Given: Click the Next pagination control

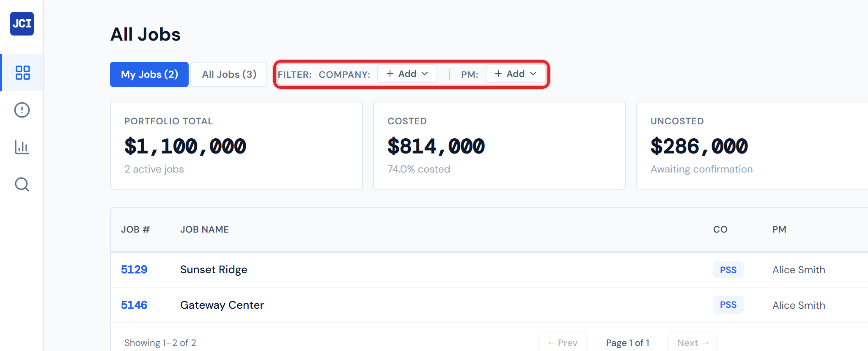Looking at the screenshot, I should click(x=692, y=343).
